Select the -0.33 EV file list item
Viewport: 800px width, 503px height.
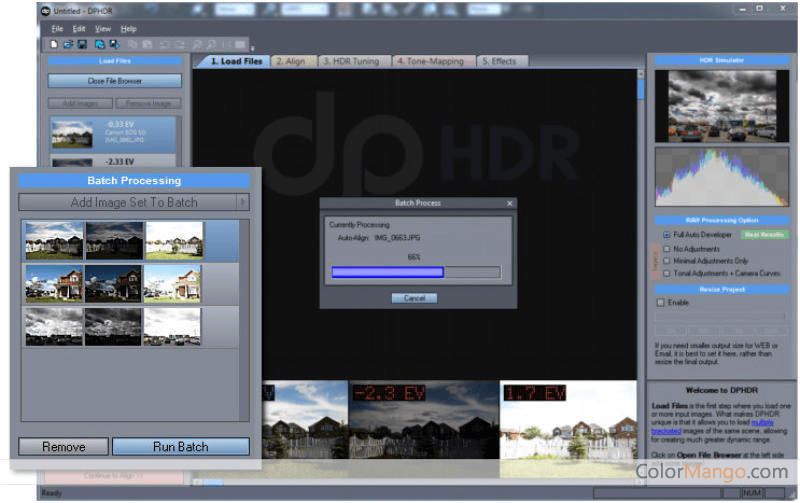click(113, 134)
